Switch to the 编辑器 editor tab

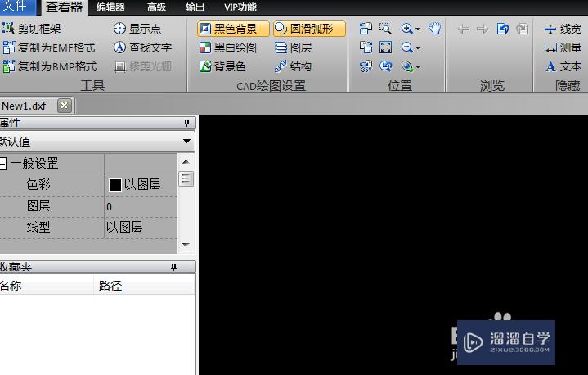click(110, 7)
